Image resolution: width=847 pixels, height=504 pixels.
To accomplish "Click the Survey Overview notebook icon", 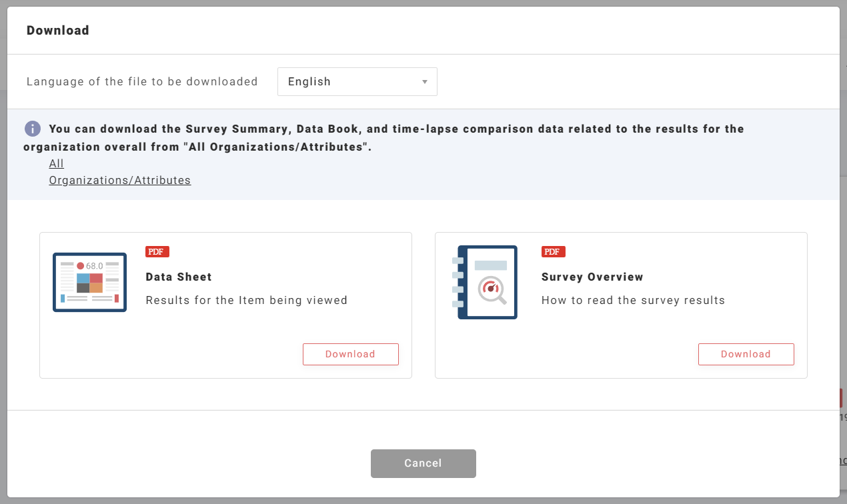I will coord(487,282).
